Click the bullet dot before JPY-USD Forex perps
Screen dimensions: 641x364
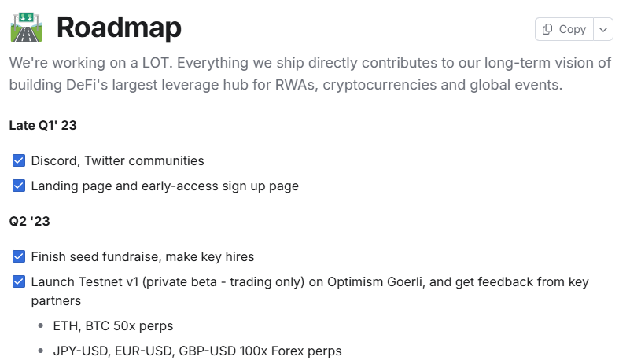click(40, 351)
